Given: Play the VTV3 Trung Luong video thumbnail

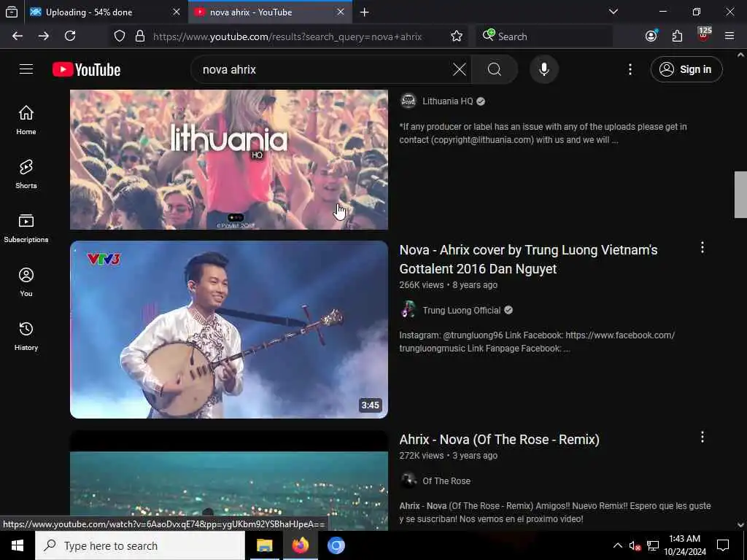Looking at the screenshot, I should click(229, 330).
